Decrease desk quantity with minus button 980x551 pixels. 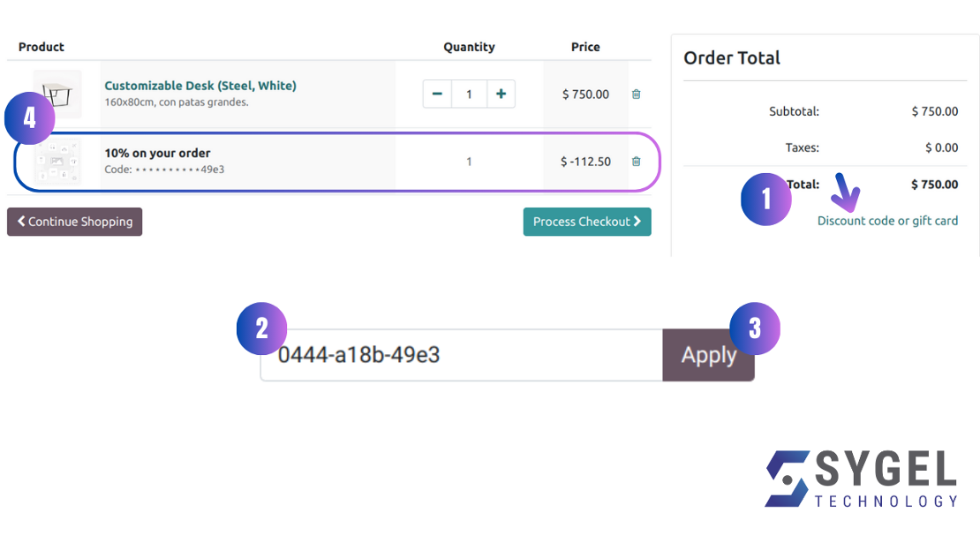tap(437, 94)
